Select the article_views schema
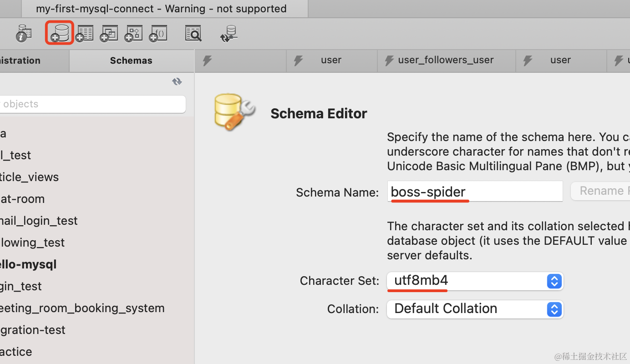The width and height of the screenshot is (630, 364). point(29,177)
